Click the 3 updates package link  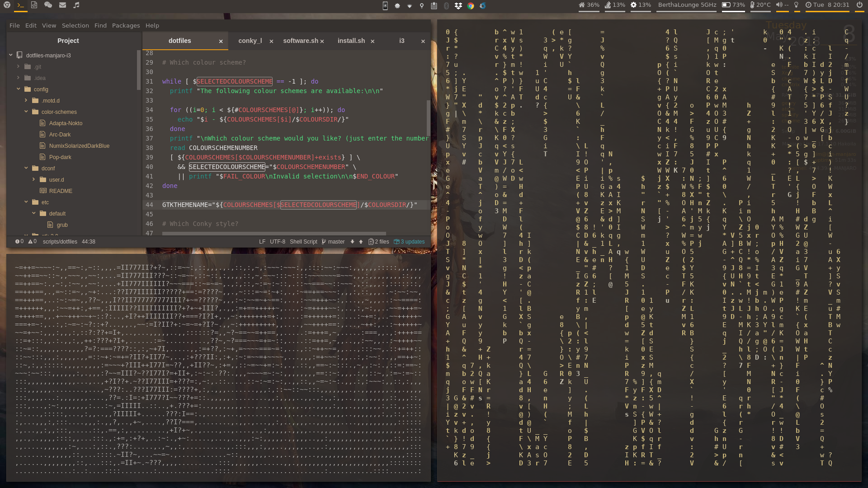click(410, 242)
